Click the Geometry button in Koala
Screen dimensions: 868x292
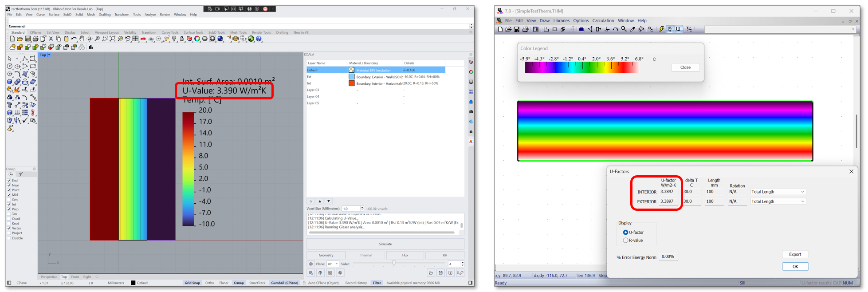click(x=326, y=255)
